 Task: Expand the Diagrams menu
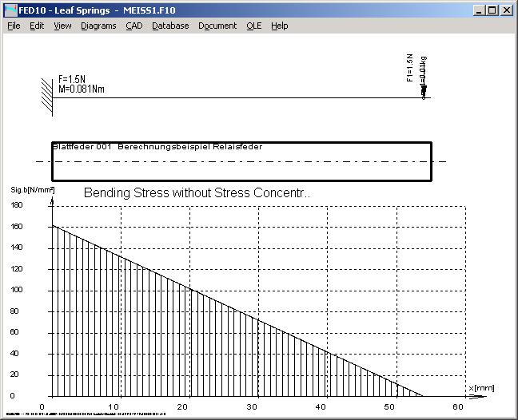coord(98,26)
